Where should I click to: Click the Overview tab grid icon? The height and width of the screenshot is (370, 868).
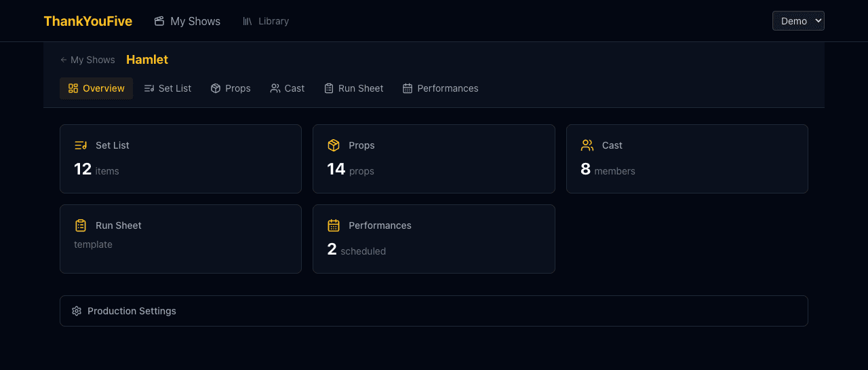coord(73,88)
